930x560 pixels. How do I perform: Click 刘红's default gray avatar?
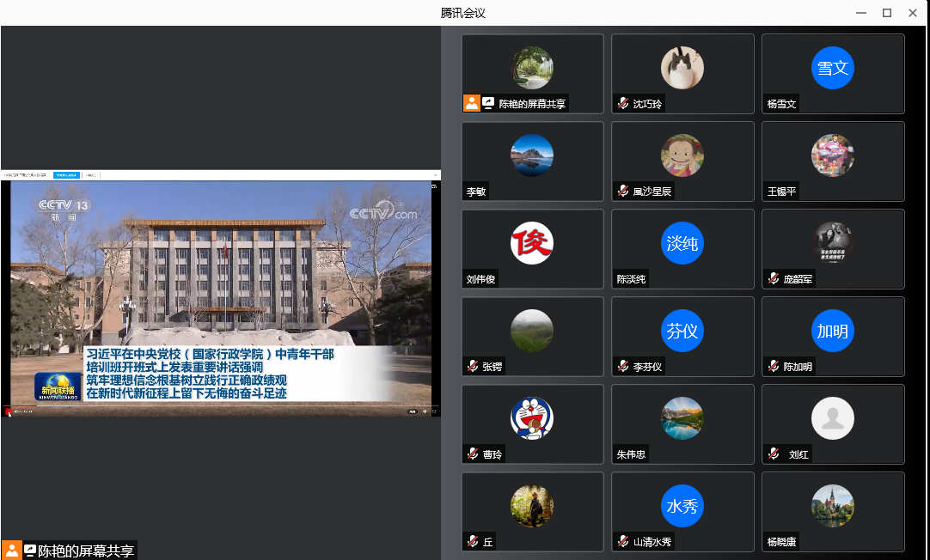833,418
